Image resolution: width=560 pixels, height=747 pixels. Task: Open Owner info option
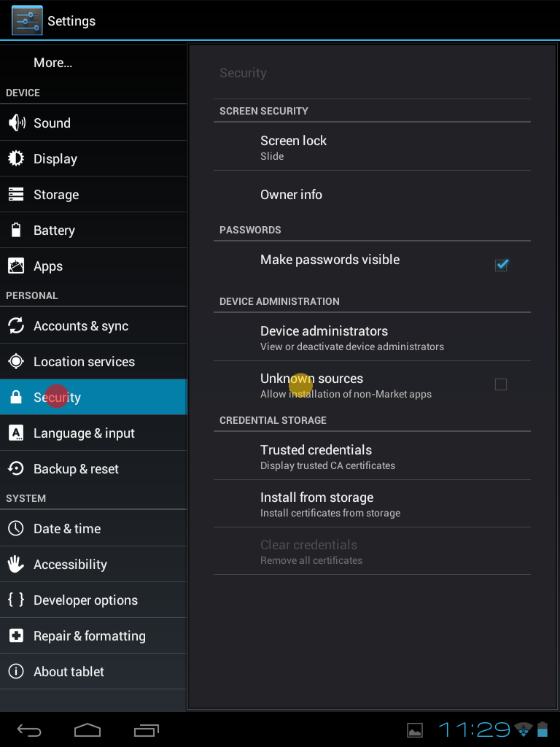click(372, 194)
